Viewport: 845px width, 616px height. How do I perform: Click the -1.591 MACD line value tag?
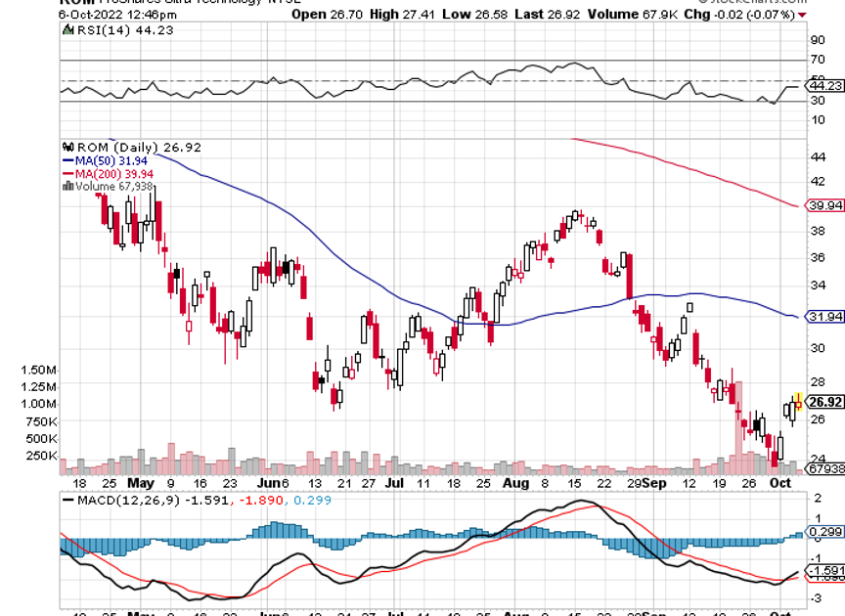[825, 570]
